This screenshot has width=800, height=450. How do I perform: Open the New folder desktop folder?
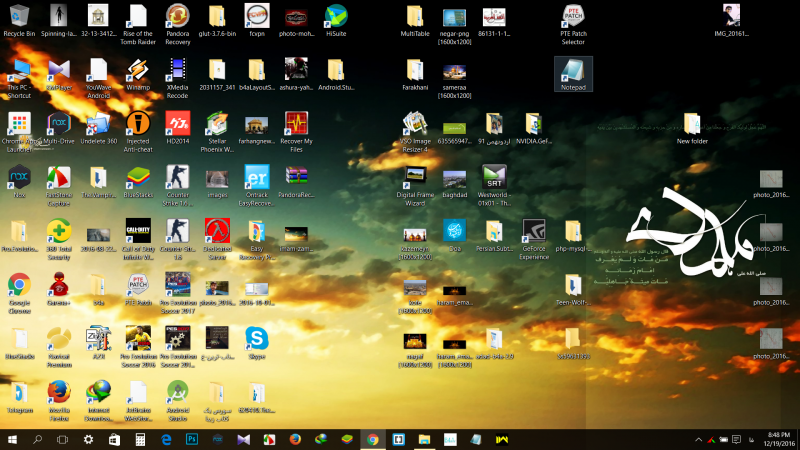(692, 124)
